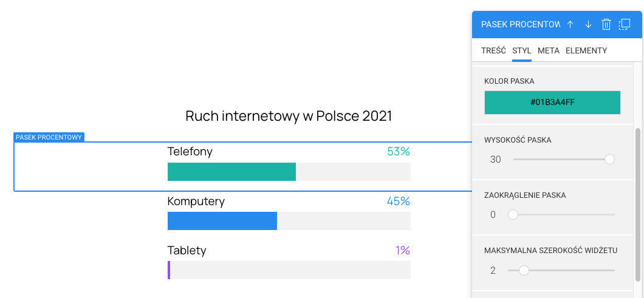The width and height of the screenshot is (644, 298).
Task: Go to the ELEMENTY tab
Action: (x=586, y=50)
